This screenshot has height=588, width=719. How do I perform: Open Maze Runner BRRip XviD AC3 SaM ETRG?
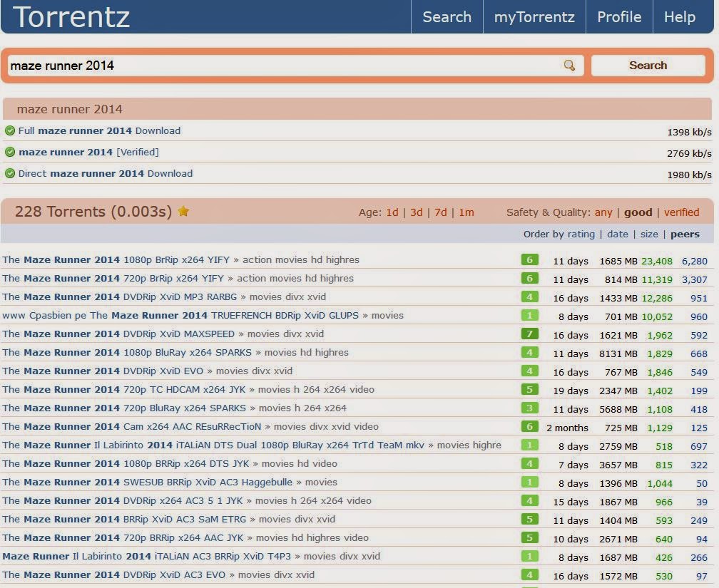click(124, 520)
